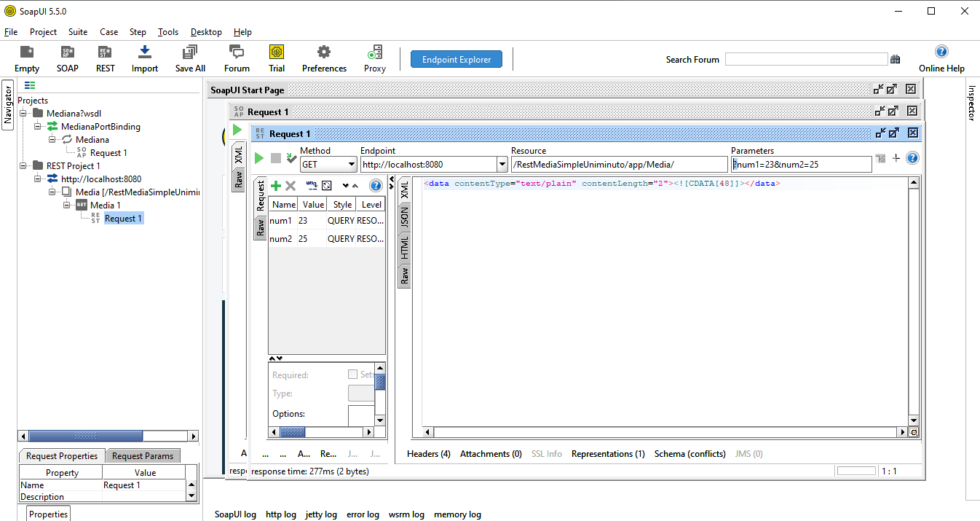Tick the Required Sets checkbox
This screenshot has width=980, height=521.
pyautogui.click(x=352, y=375)
